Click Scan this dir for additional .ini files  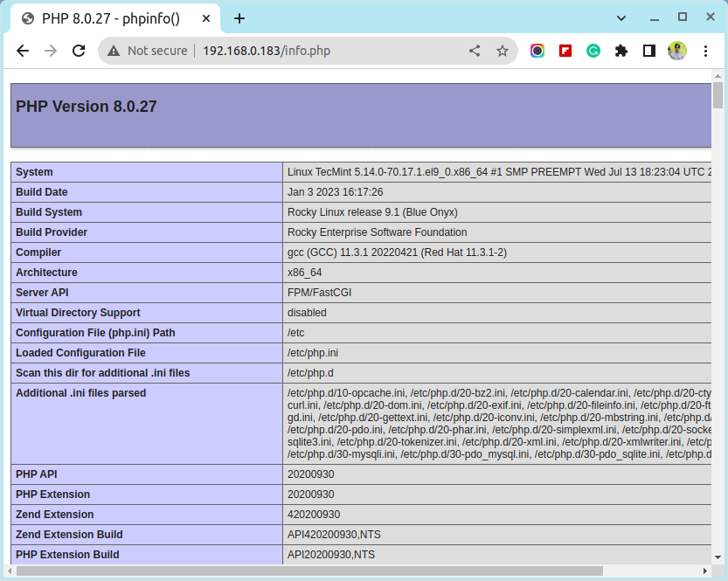click(x=102, y=373)
